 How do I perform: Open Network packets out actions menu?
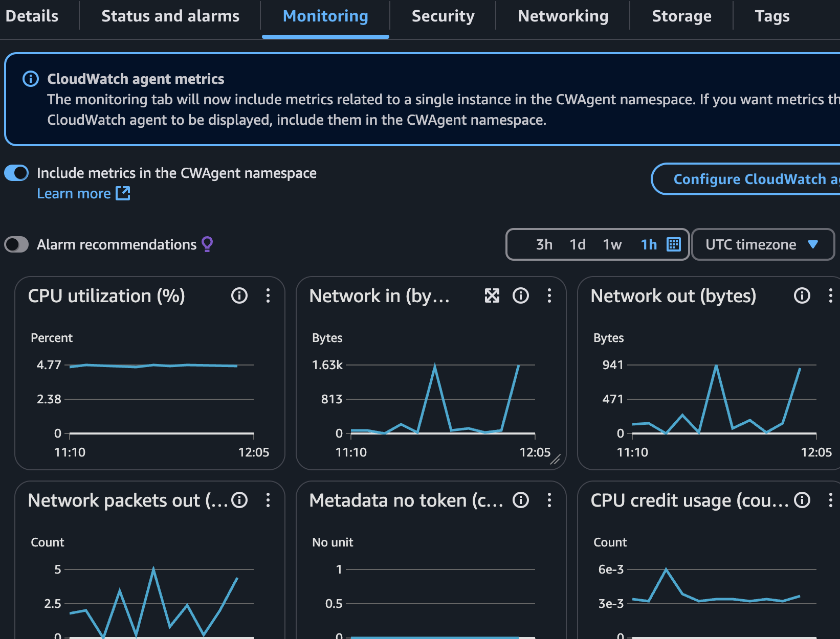(x=268, y=500)
